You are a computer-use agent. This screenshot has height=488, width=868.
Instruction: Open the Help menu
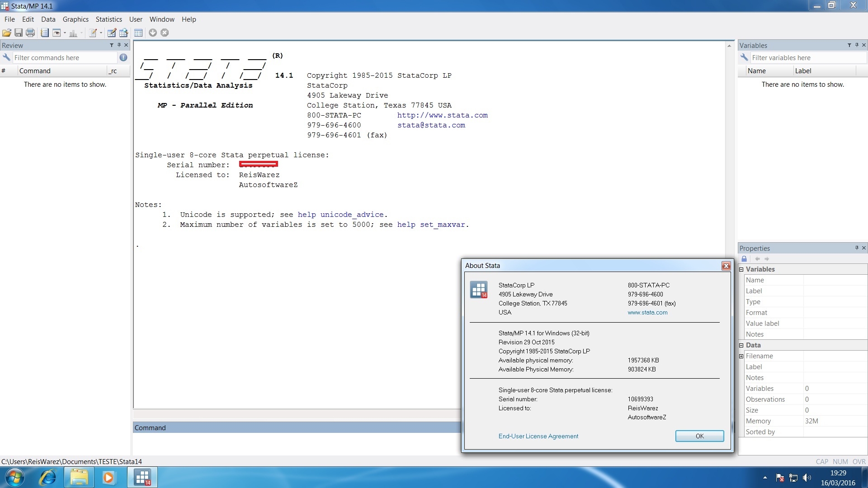189,19
